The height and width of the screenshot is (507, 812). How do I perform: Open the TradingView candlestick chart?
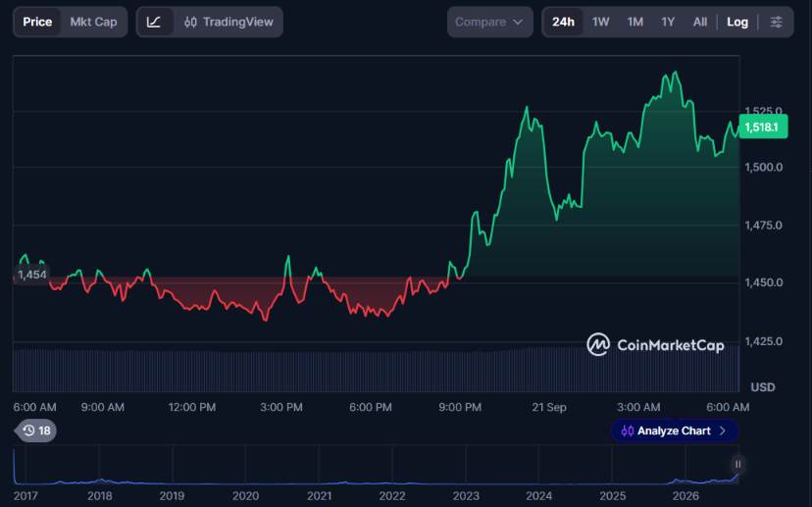[x=228, y=22]
